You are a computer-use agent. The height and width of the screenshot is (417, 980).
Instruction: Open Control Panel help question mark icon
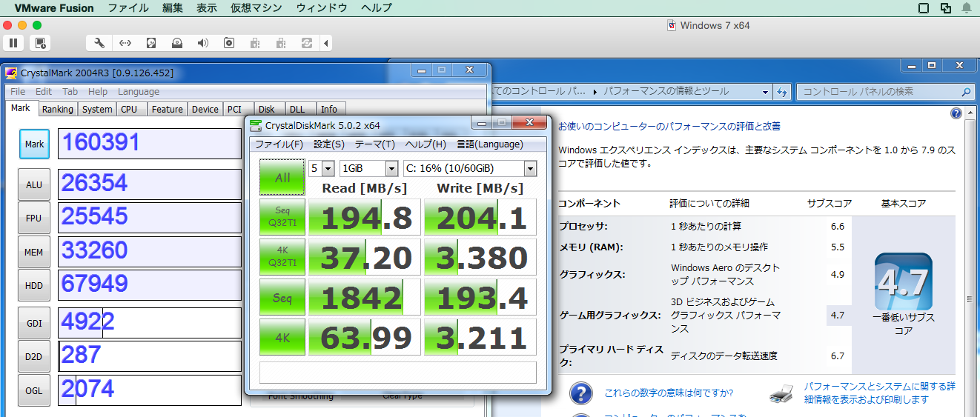pyautogui.click(x=956, y=113)
